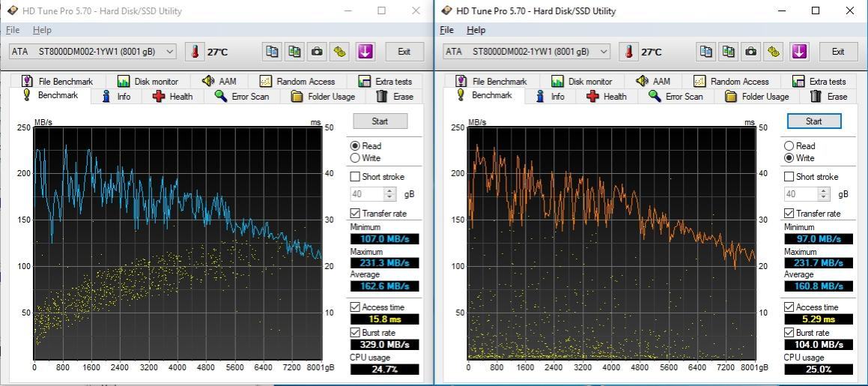Open Error Scan tab in left window

[243, 97]
